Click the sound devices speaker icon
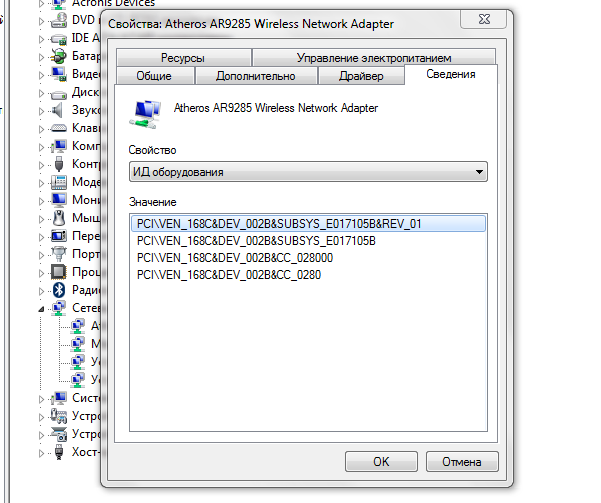This screenshot has height=503, width=601. click(58, 110)
